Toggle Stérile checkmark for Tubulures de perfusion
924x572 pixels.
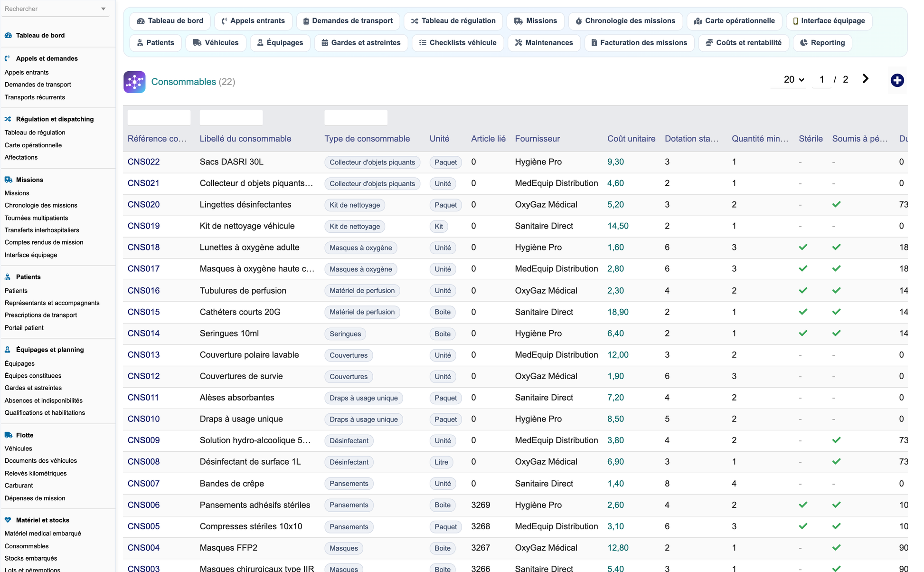click(803, 290)
